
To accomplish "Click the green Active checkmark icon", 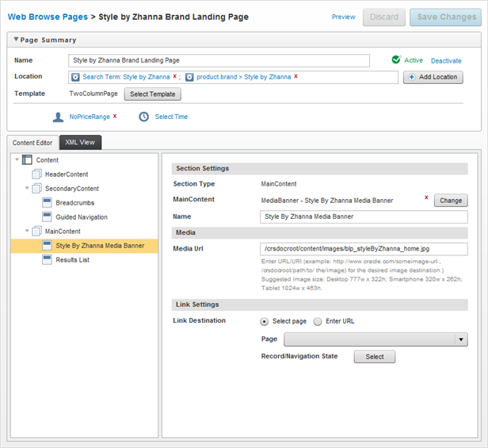I will [x=396, y=59].
